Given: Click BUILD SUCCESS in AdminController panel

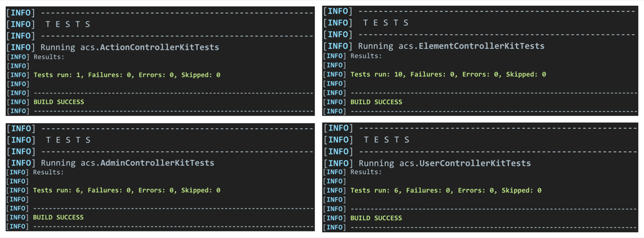Looking at the screenshot, I should tap(58, 217).
